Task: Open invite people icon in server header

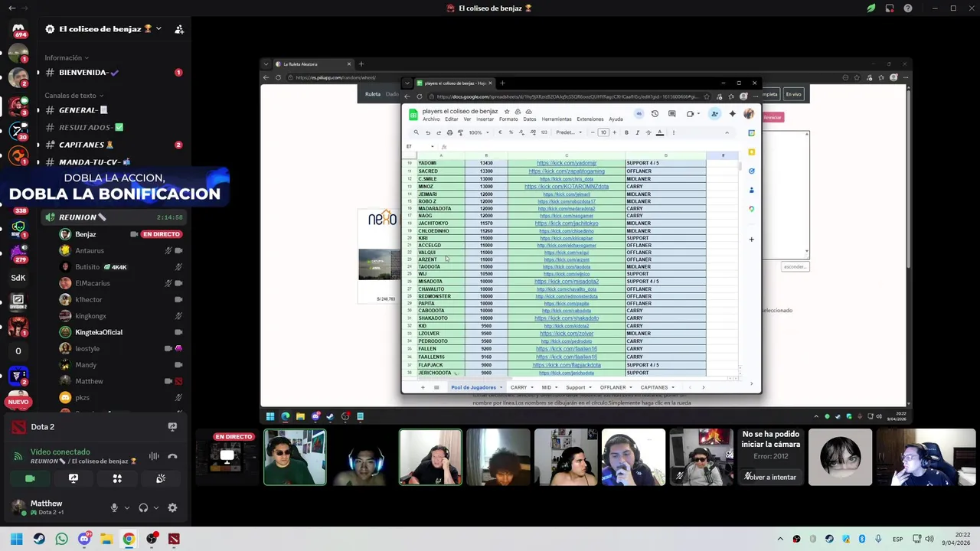Action: click(178, 29)
